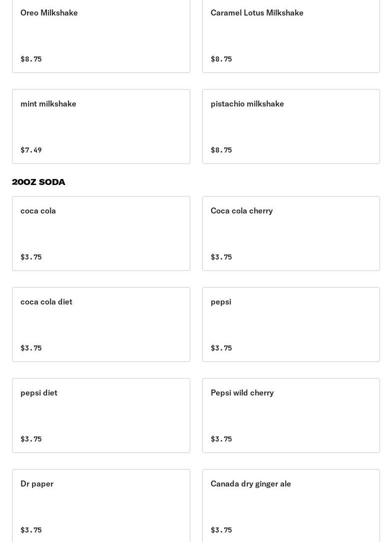Click the $8.75 price on Caramel Lotus Milkshake
The width and height of the screenshot is (392, 542).
[x=221, y=59]
